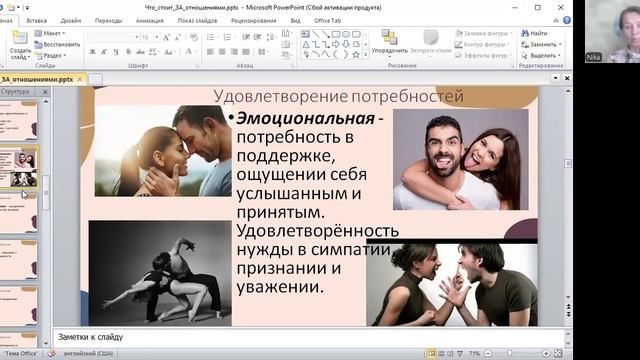
Task: Click the Восстановить (reset slide) button
Action: point(57,44)
